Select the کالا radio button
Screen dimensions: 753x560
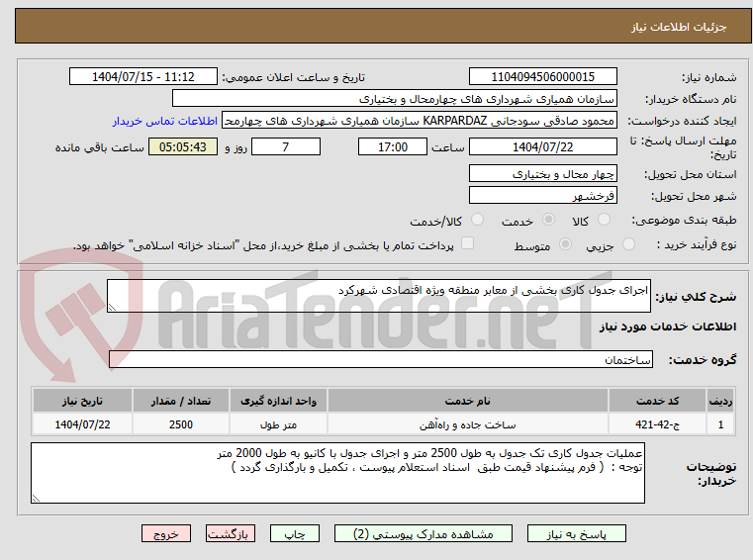click(604, 220)
